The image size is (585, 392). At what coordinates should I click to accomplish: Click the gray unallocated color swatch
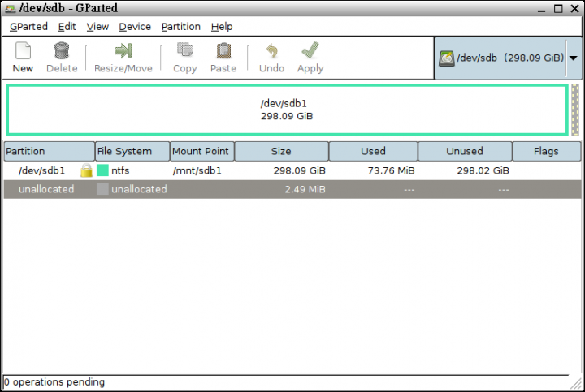click(x=102, y=189)
